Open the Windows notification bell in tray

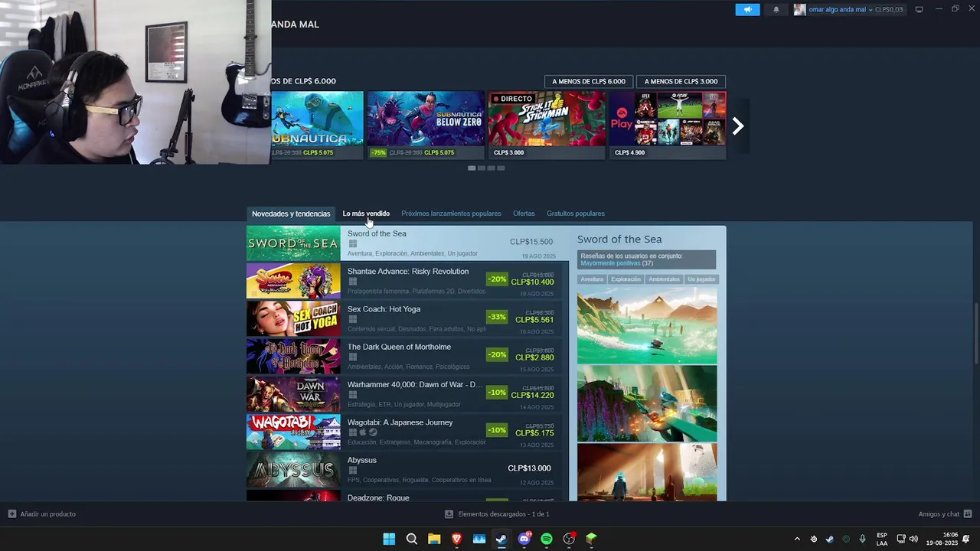pyautogui.click(x=966, y=539)
